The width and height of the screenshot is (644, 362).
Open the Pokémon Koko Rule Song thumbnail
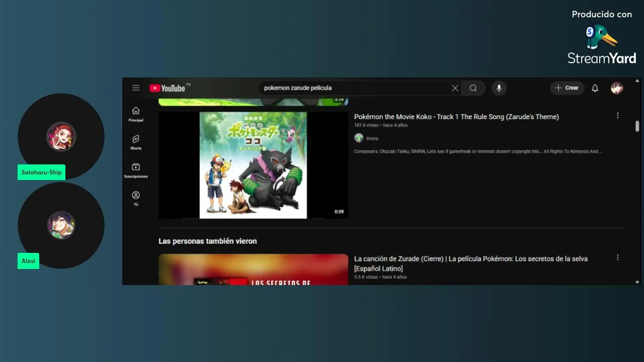point(254,165)
